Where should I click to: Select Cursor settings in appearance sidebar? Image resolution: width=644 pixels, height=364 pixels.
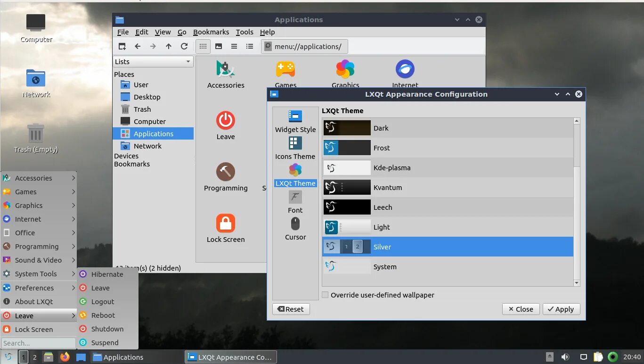pos(295,229)
